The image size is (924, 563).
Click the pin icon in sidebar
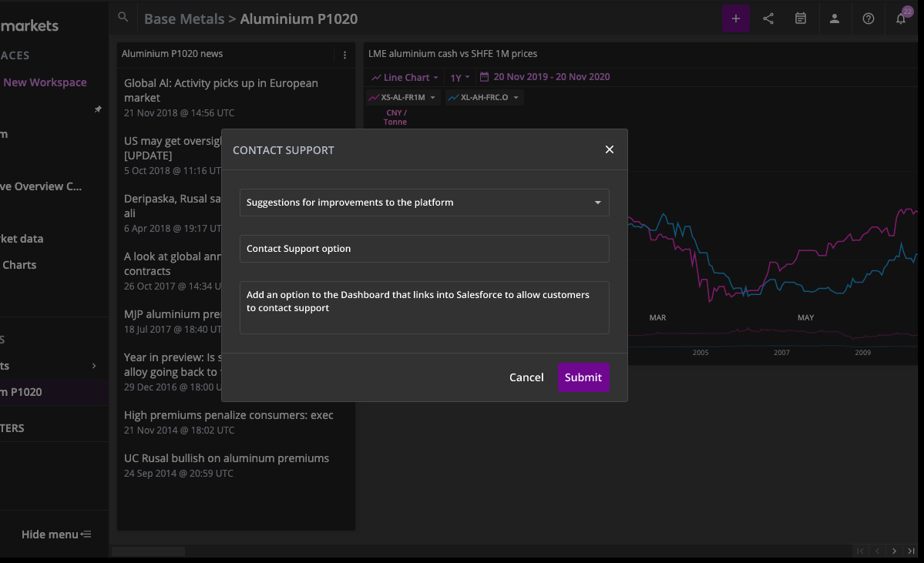tap(98, 109)
